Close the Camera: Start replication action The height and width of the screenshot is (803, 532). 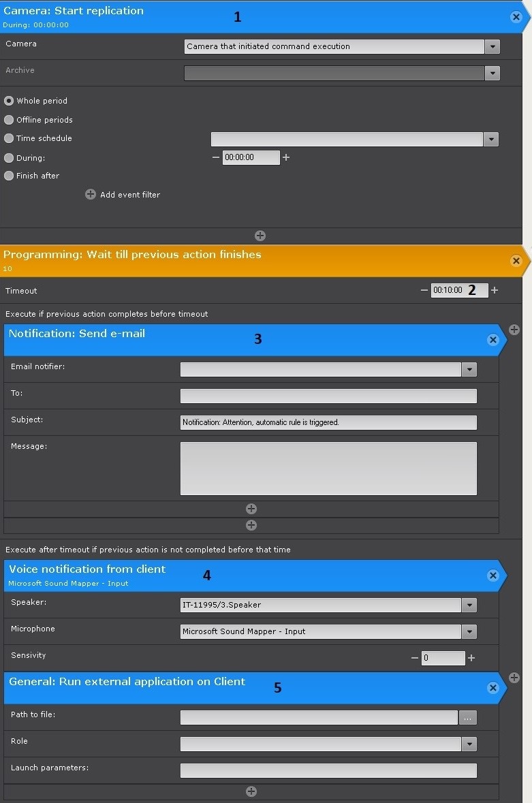516,17
